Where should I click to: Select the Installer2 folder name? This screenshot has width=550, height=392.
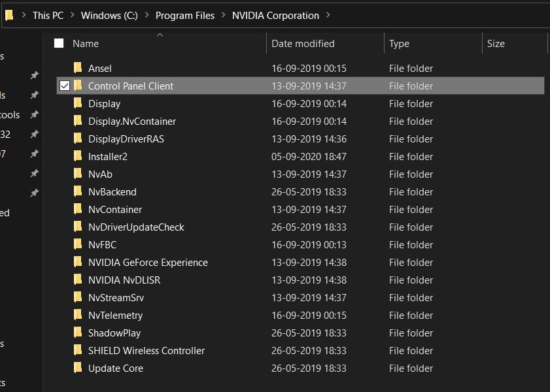[108, 157]
